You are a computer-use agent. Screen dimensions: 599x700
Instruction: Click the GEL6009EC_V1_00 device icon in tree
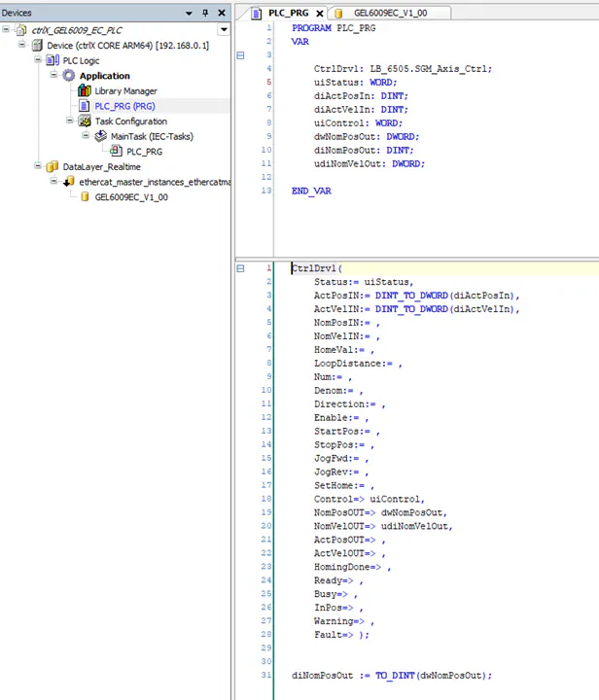(x=85, y=197)
